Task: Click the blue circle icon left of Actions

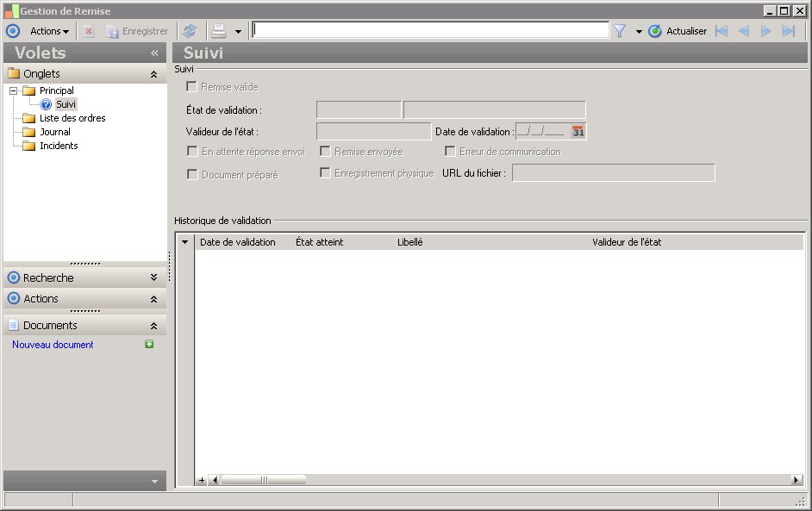Action: pyautogui.click(x=13, y=31)
